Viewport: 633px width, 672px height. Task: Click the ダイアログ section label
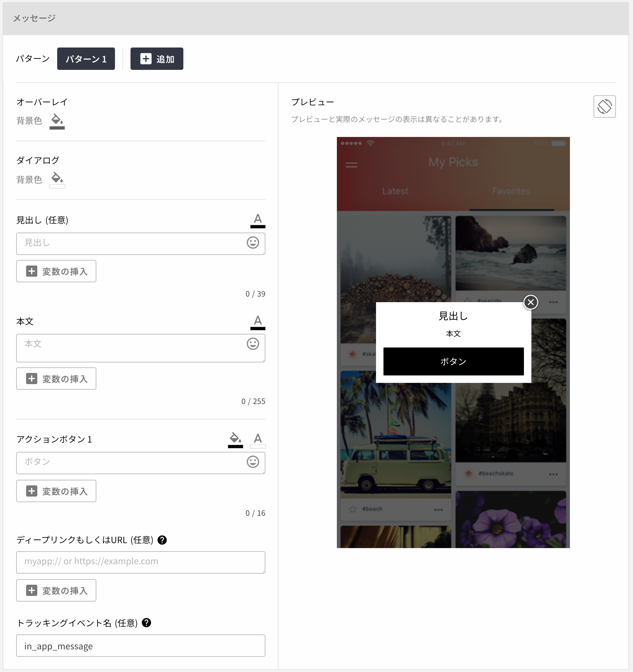[x=38, y=160]
